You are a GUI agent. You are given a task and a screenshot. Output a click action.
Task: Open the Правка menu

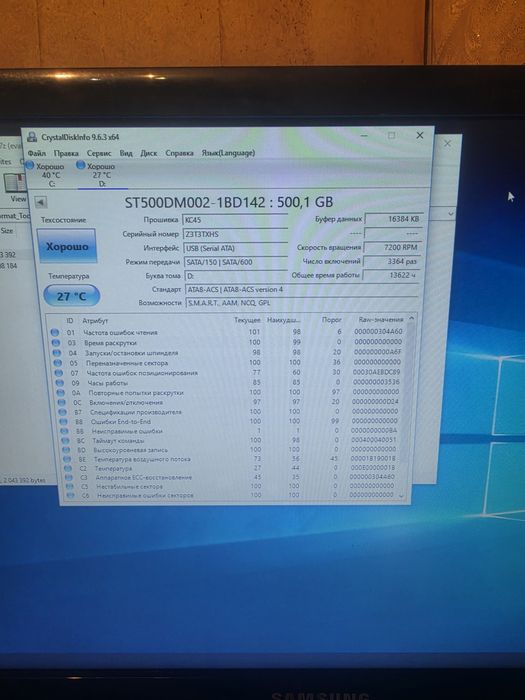[x=66, y=153]
